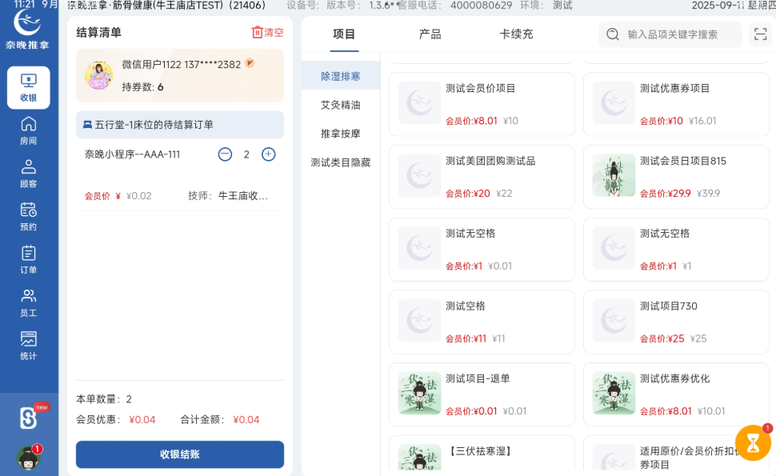This screenshot has width=776, height=476.
Task: Decrease quantity with the minus button
Action: pos(225,154)
